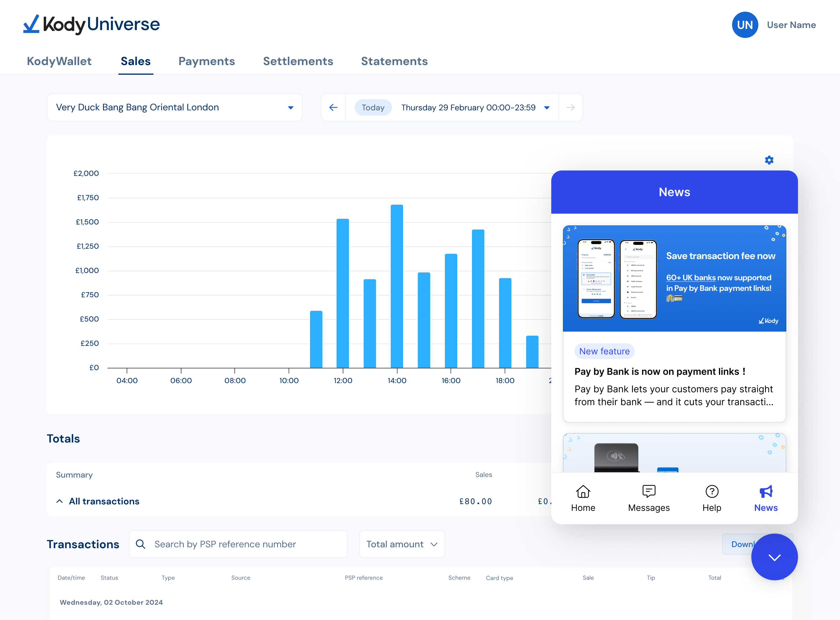Open the UN user avatar

coord(745,25)
